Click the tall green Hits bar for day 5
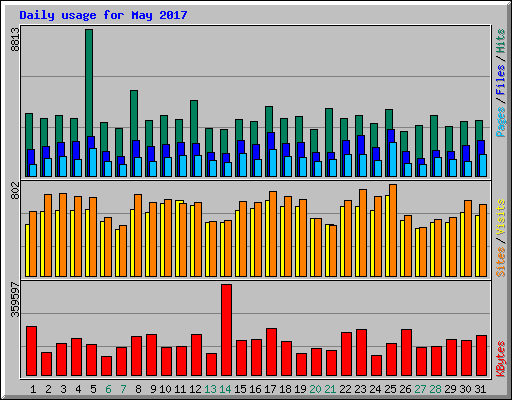This screenshot has height=400, width=512. [x=89, y=83]
